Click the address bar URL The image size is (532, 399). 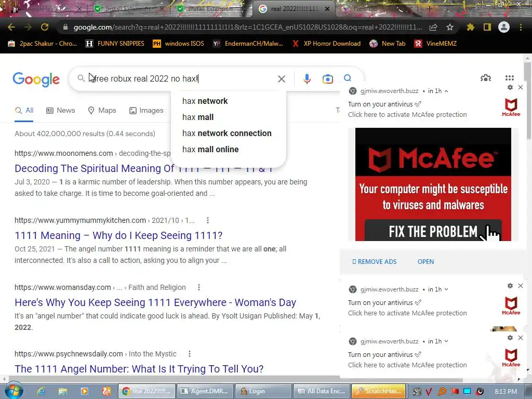[248, 27]
